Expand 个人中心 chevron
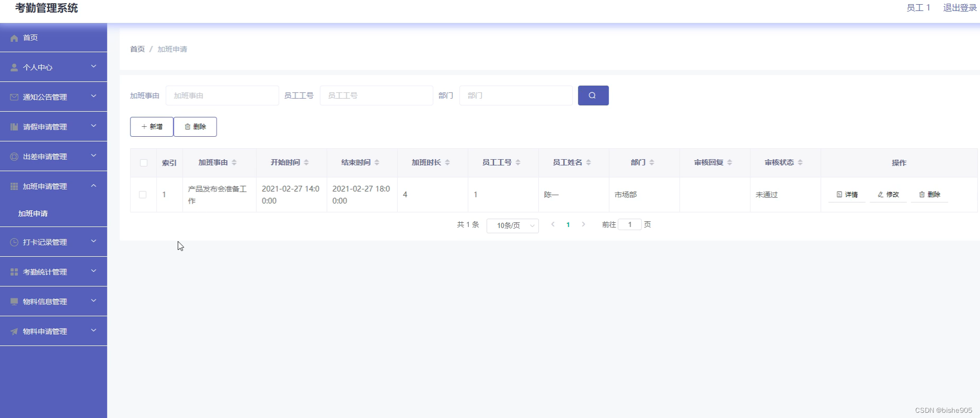980x418 pixels. [94, 66]
